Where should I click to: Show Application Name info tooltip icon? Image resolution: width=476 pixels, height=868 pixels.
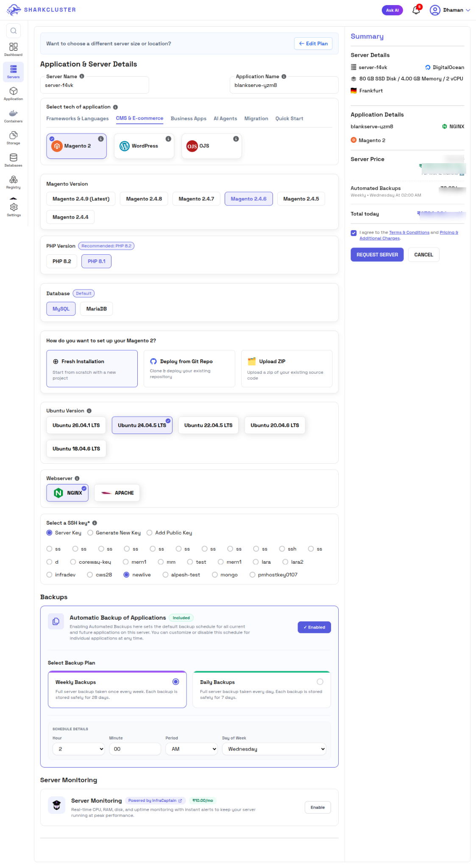pyautogui.click(x=284, y=77)
